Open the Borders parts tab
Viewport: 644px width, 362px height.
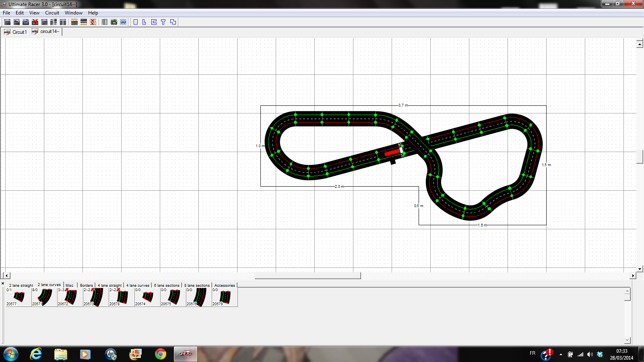click(x=86, y=285)
